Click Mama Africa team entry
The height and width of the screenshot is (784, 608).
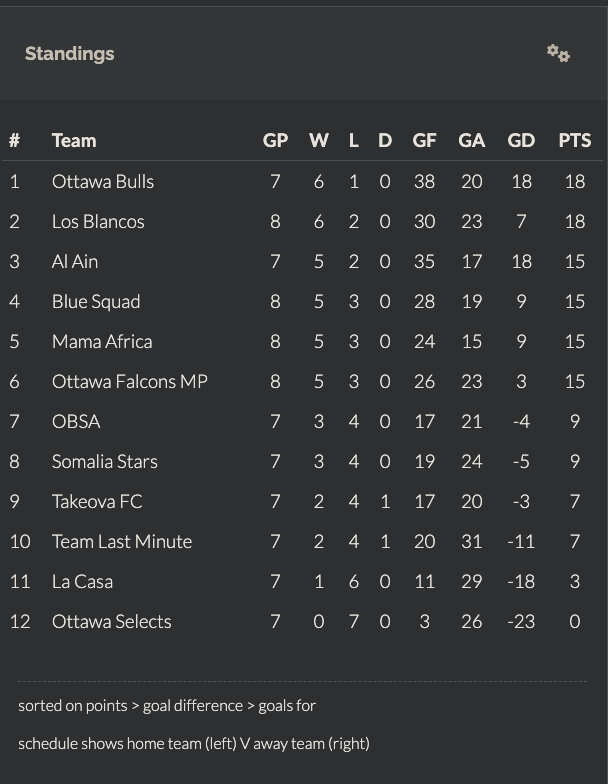coord(102,341)
